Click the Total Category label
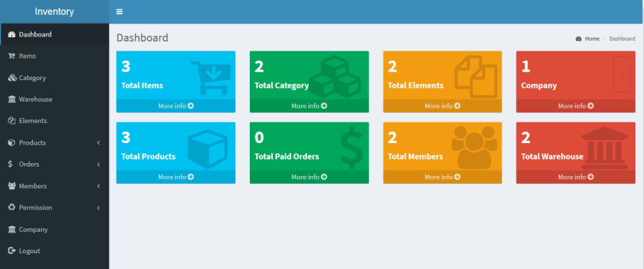 pyautogui.click(x=281, y=85)
